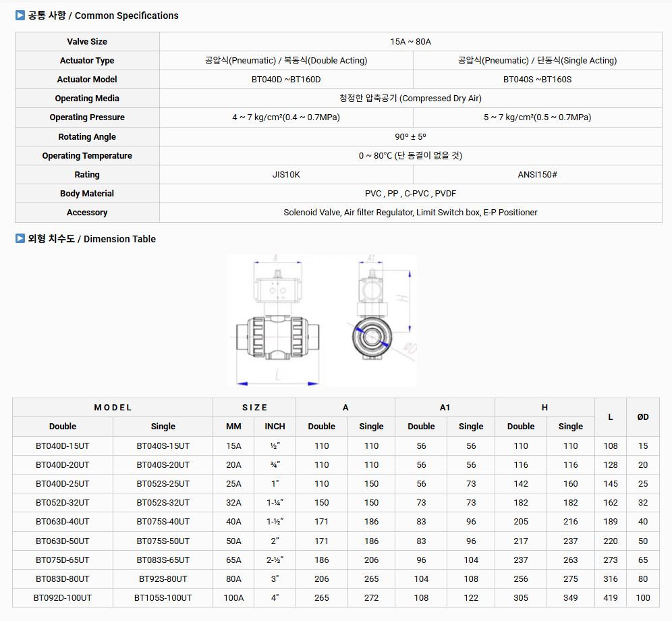Screen dimensions: 672x621
Task: Select the Operating Media row label
Action: tap(87, 99)
